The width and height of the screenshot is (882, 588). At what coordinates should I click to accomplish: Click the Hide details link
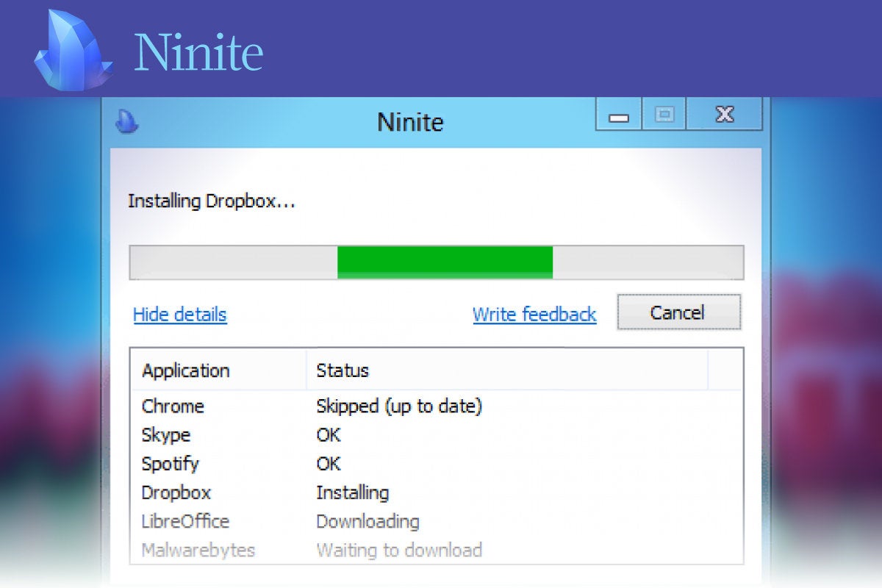pos(180,315)
